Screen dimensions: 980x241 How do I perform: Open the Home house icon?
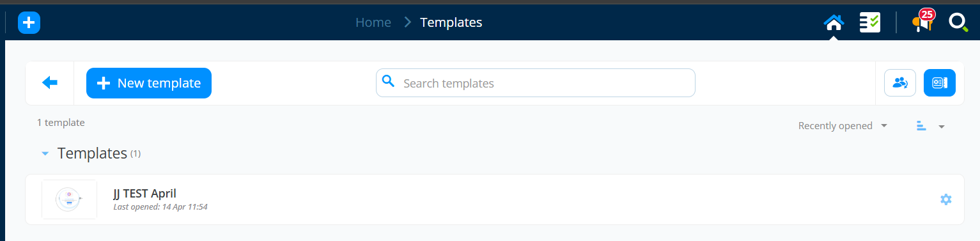click(834, 23)
